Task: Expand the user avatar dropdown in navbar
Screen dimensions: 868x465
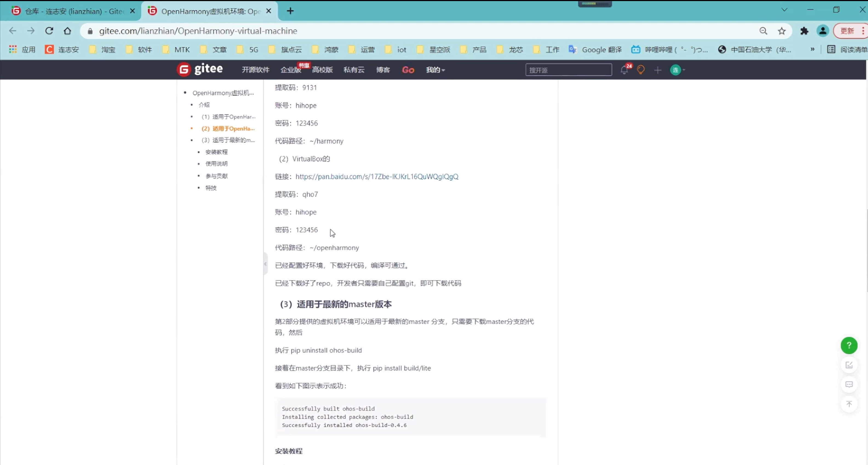Action: [x=678, y=70]
